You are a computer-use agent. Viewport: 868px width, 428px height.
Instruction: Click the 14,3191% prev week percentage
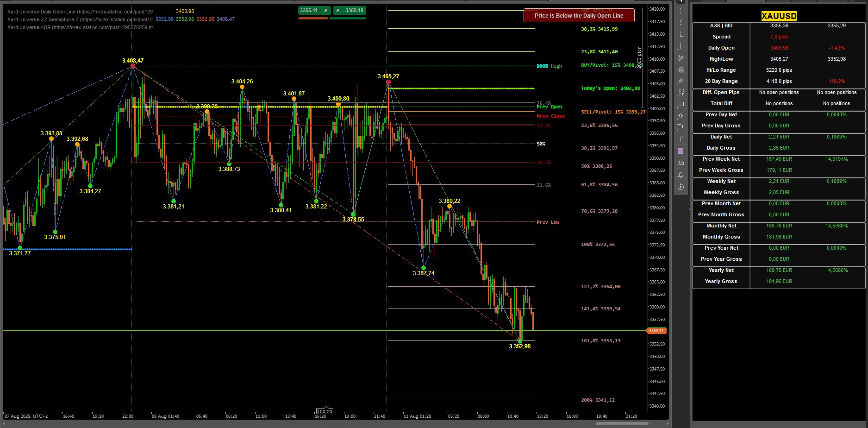pyautogui.click(x=837, y=159)
